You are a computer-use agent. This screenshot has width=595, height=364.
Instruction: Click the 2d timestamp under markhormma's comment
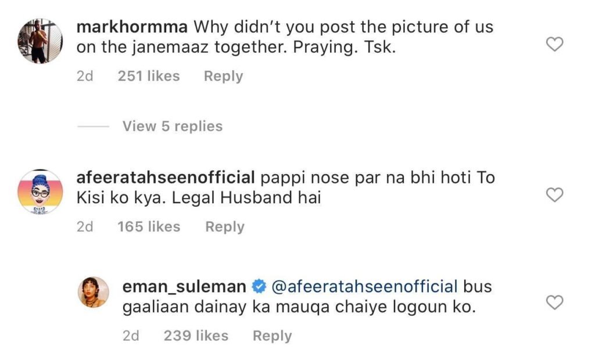click(85, 76)
